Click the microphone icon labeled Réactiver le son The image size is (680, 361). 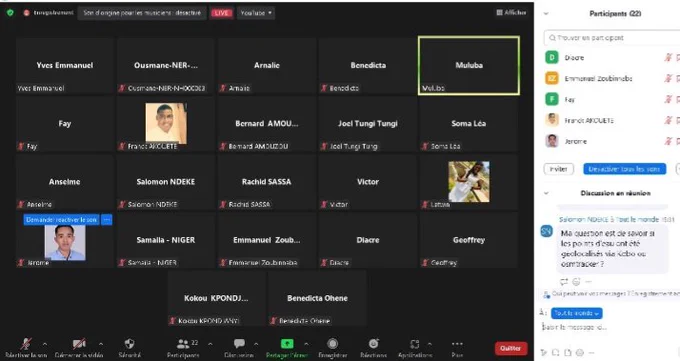tap(26, 344)
